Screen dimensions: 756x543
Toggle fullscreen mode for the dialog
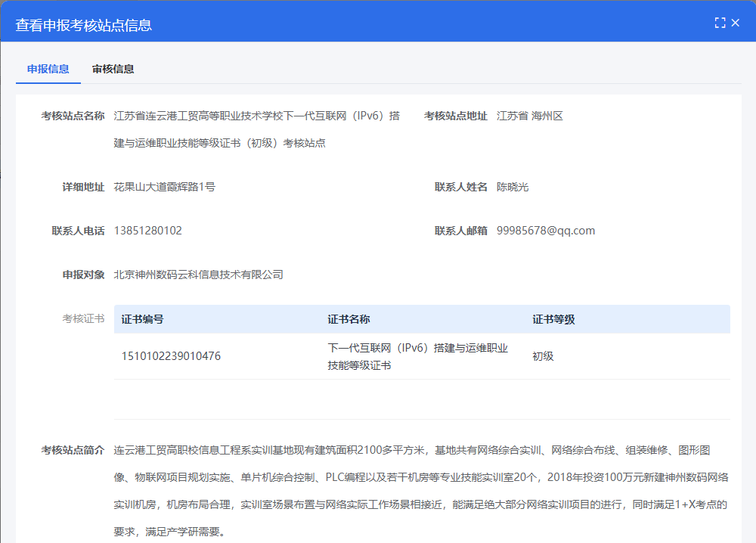(720, 23)
